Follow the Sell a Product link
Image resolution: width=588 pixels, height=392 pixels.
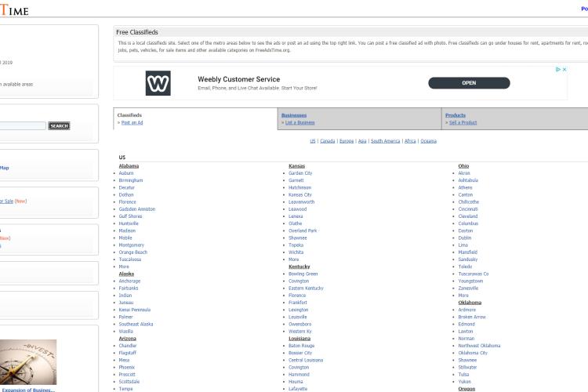pos(463,122)
